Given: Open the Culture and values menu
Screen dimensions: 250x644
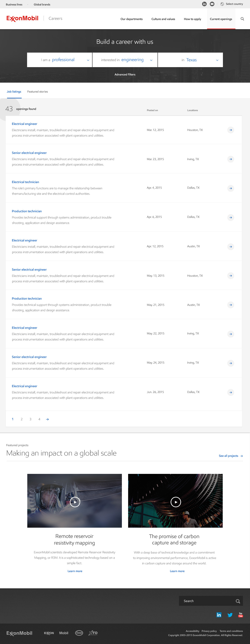Looking at the screenshot, I should point(163,19).
